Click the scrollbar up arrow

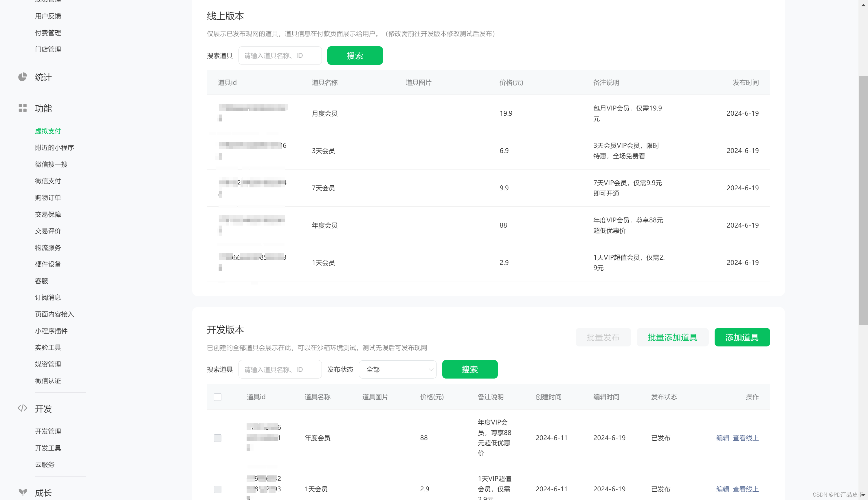point(863,5)
